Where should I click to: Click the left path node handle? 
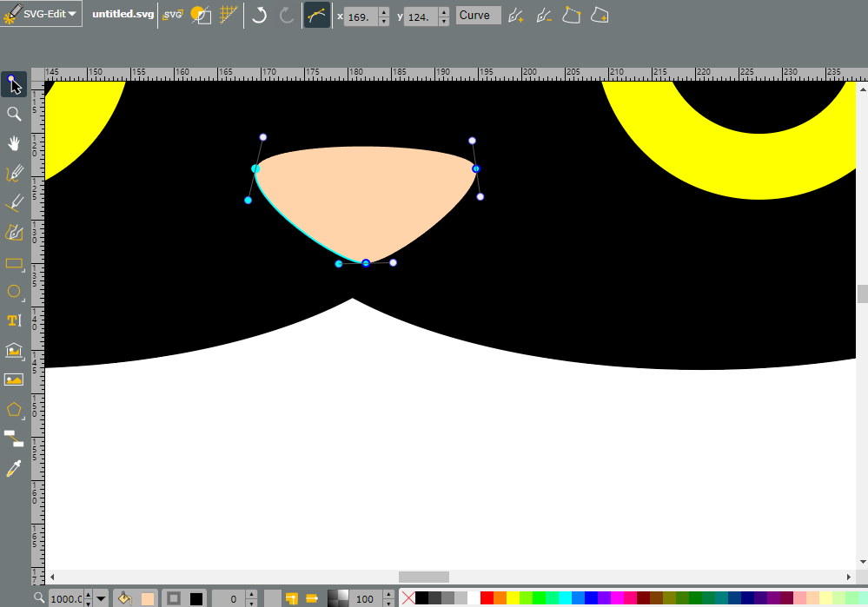tap(255, 168)
